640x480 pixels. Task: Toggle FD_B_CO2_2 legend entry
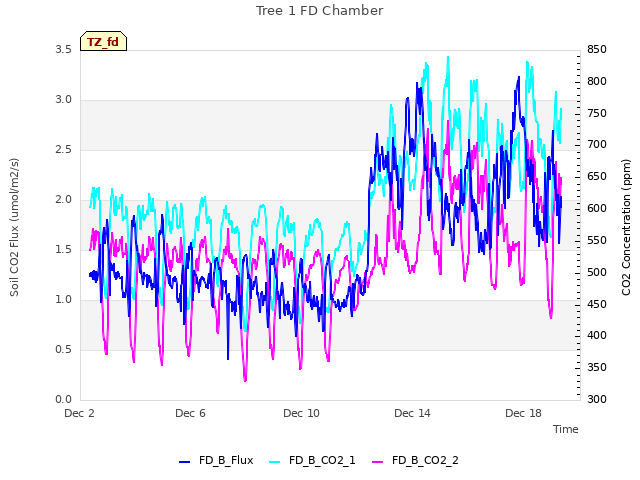pyautogui.click(x=416, y=460)
